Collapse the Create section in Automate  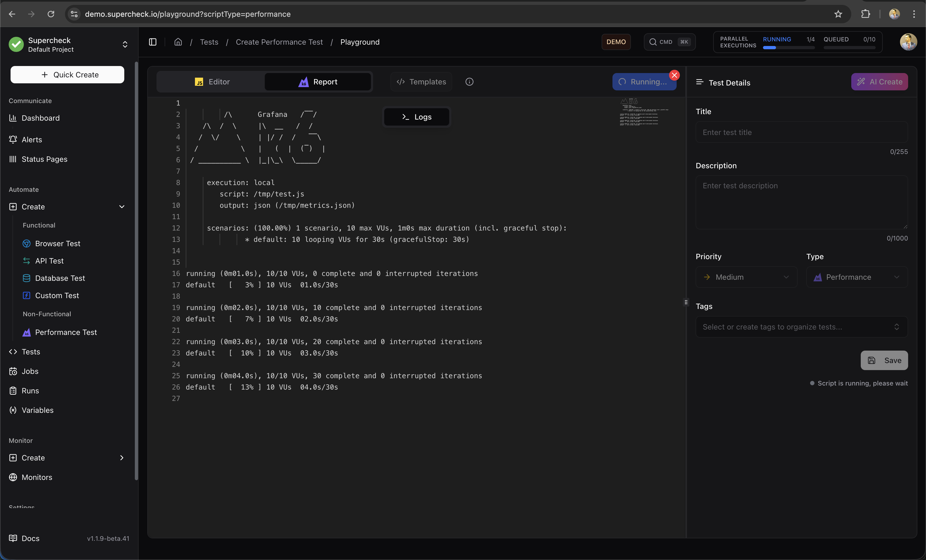coord(122,207)
